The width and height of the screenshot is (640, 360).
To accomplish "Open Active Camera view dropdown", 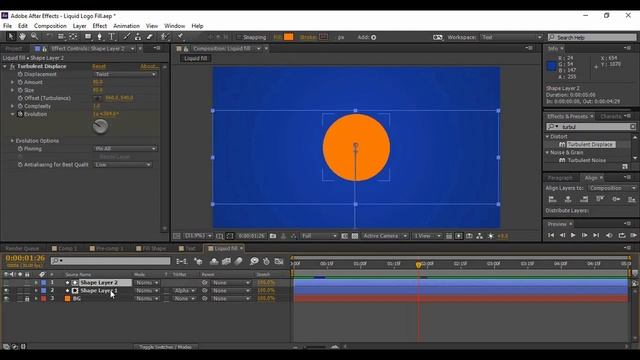I will pyautogui.click(x=385, y=236).
